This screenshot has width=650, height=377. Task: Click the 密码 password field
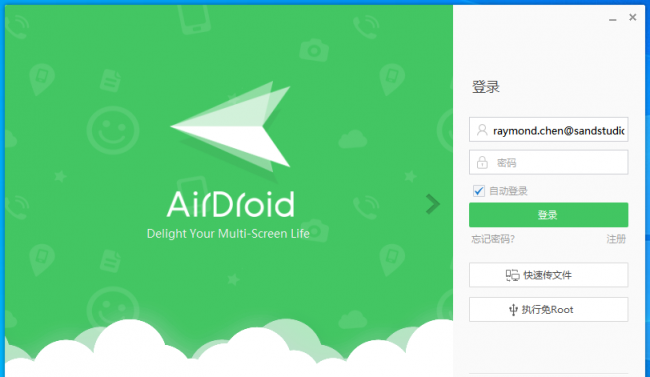point(548,162)
